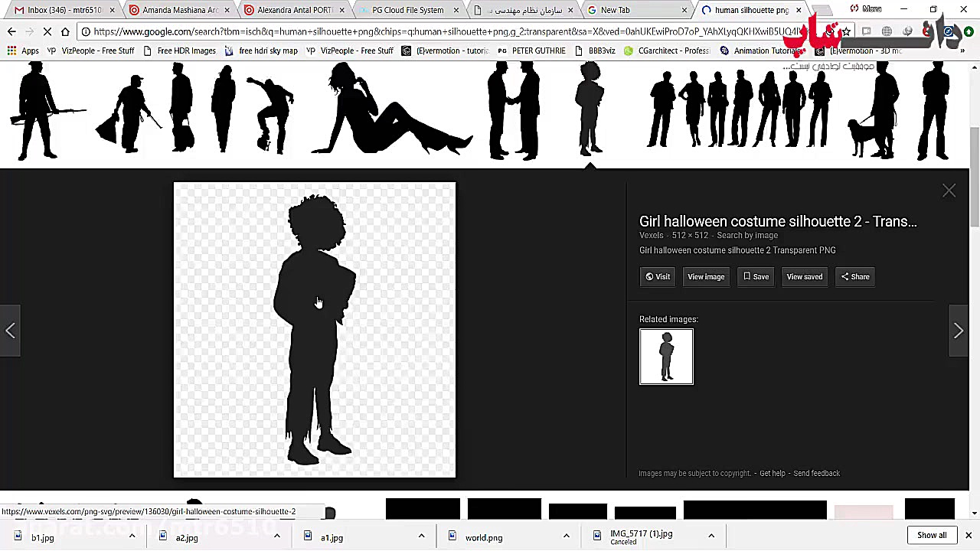Expand options chevron for world.png download
This screenshot has height=551, width=980.
(x=566, y=536)
